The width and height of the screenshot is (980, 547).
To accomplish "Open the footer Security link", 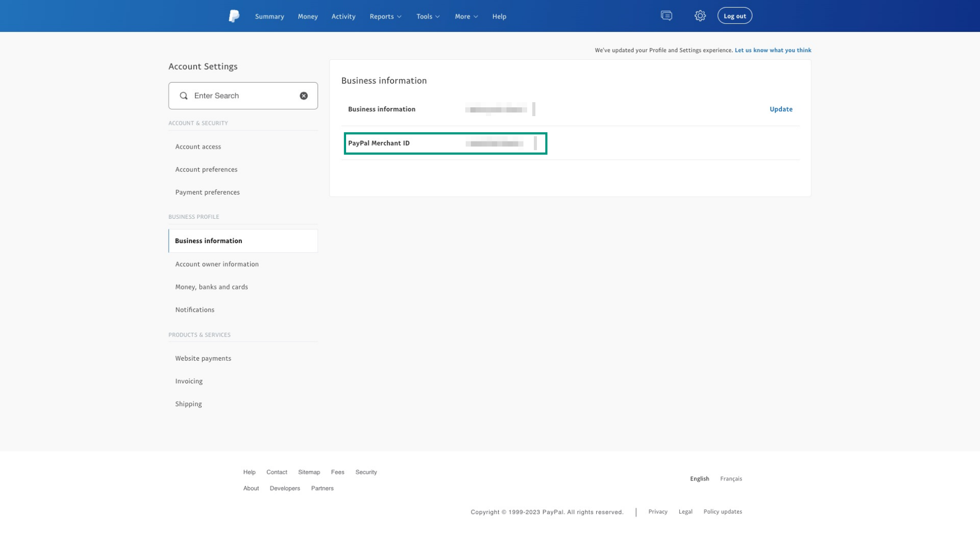I will [x=366, y=472].
